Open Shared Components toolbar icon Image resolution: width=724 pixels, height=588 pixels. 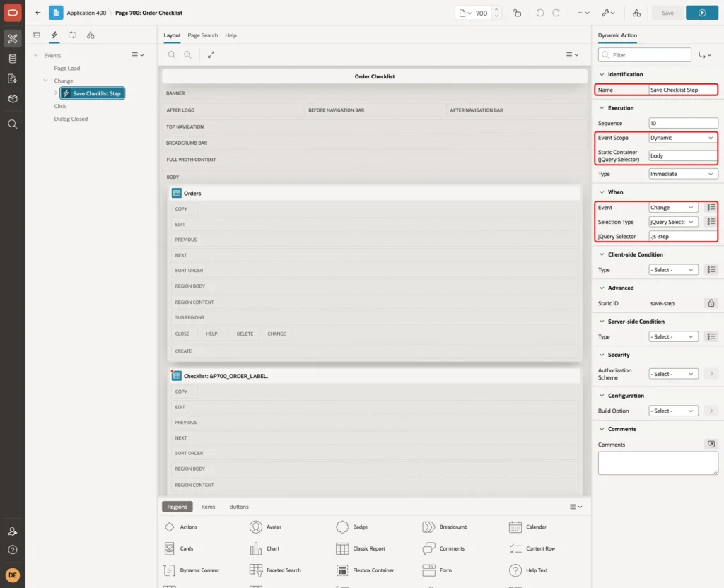pyautogui.click(x=637, y=13)
